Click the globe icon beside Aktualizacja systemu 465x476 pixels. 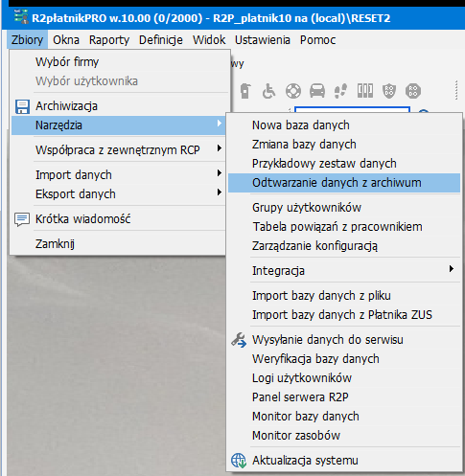(239, 461)
